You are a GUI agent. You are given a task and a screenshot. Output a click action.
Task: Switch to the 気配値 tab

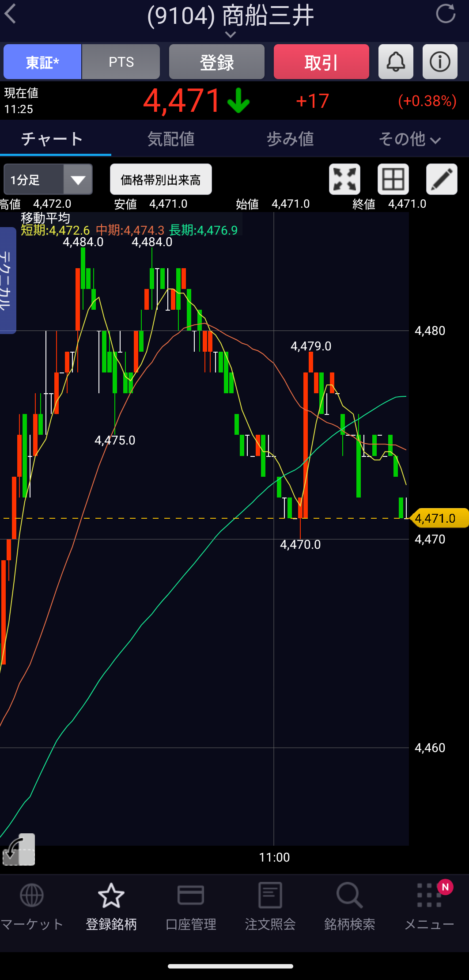tap(171, 139)
